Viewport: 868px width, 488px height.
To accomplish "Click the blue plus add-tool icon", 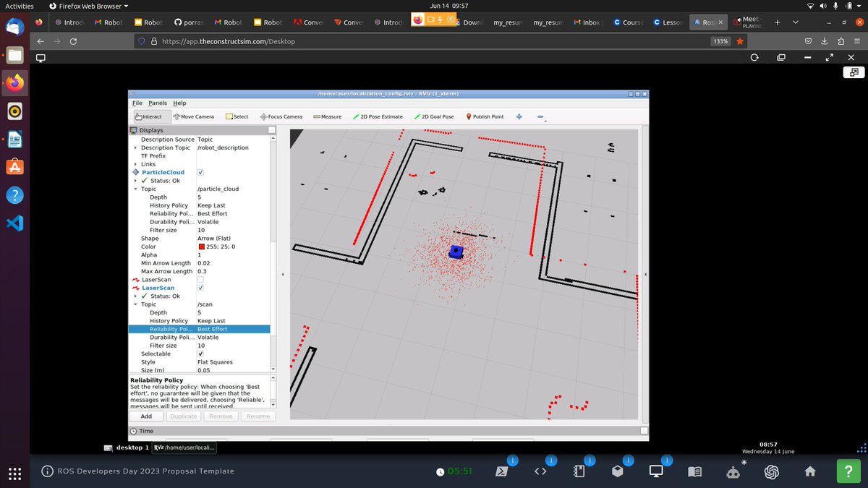I will (x=519, y=116).
